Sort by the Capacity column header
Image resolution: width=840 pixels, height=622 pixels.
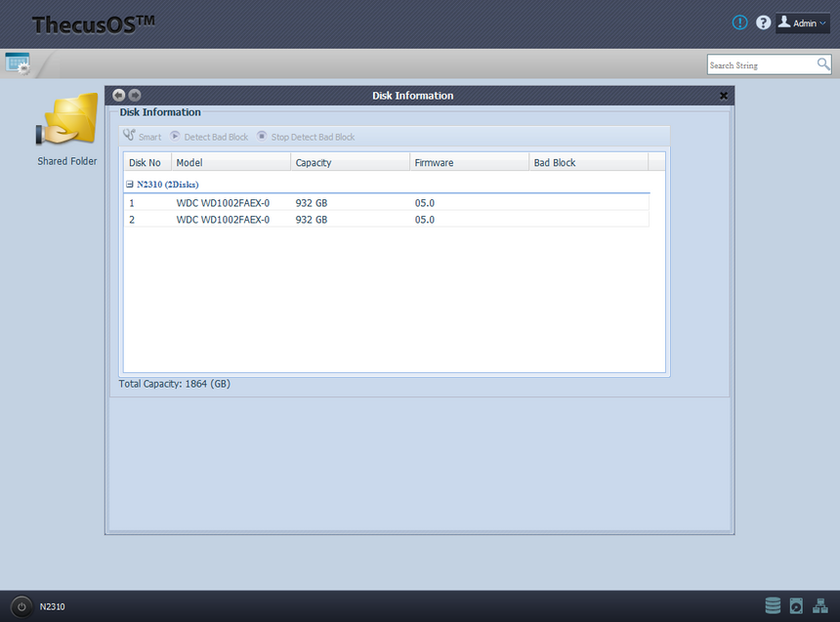pos(349,162)
